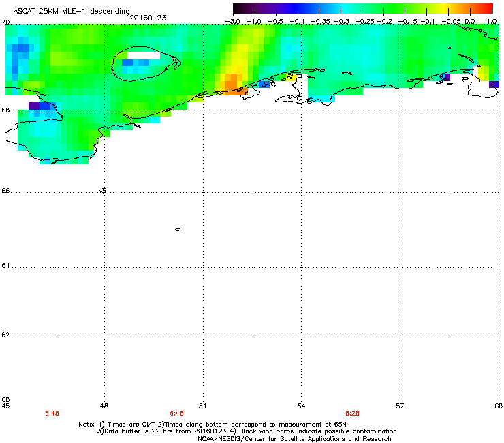
Task: Click the small arrow-shaped outline on the 66 latitude line
Action: click(103, 190)
